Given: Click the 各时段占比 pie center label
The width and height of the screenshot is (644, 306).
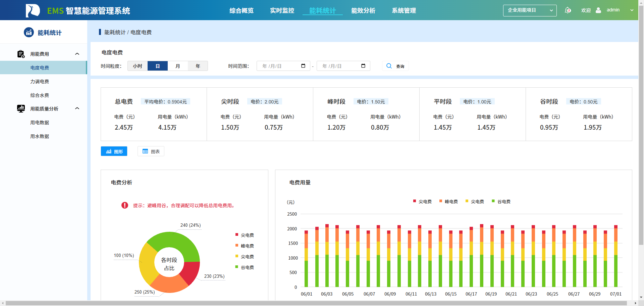Looking at the screenshot, I should click(x=169, y=264).
